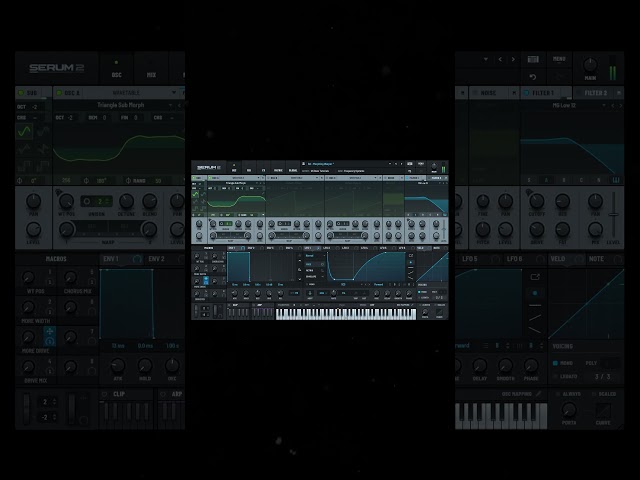Image resolution: width=640 pixels, height=480 pixels.
Task: Click undo arrow in enlarged right view
Action: pyautogui.click(x=533, y=77)
